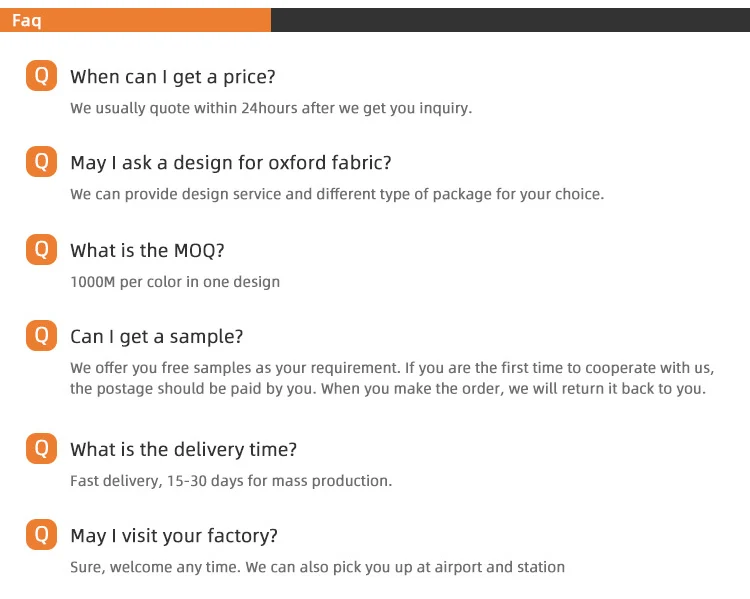Click the Q icon beside 'What is the MOQ?'
Image resolution: width=750 pixels, height=599 pixels.
coord(41,250)
